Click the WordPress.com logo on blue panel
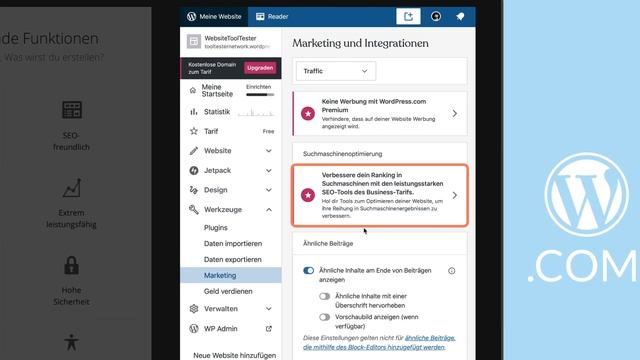The width and height of the screenshot is (640, 360). tap(587, 194)
